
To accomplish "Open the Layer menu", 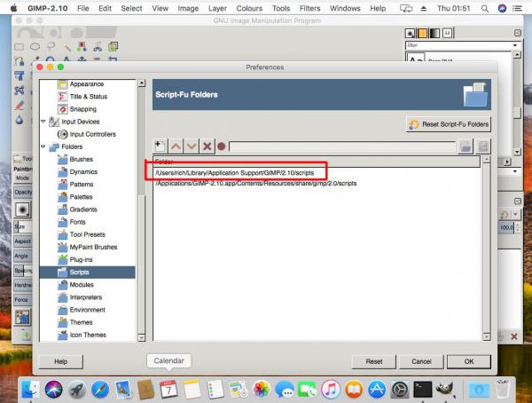I will (x=217, y=9).
